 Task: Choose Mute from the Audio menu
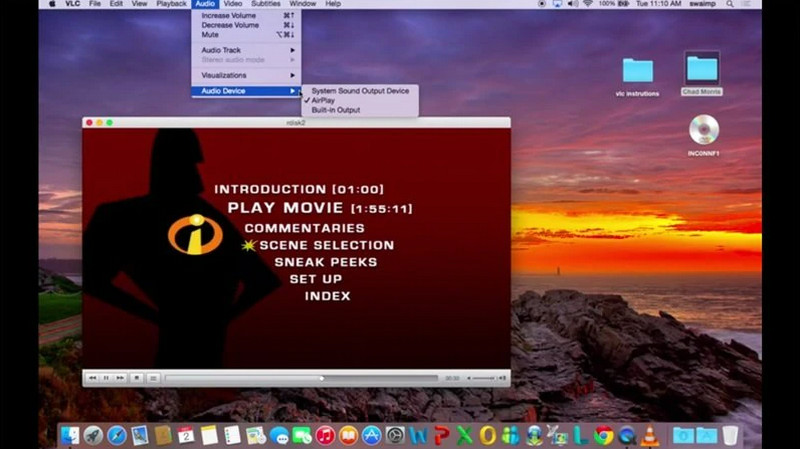246,35
